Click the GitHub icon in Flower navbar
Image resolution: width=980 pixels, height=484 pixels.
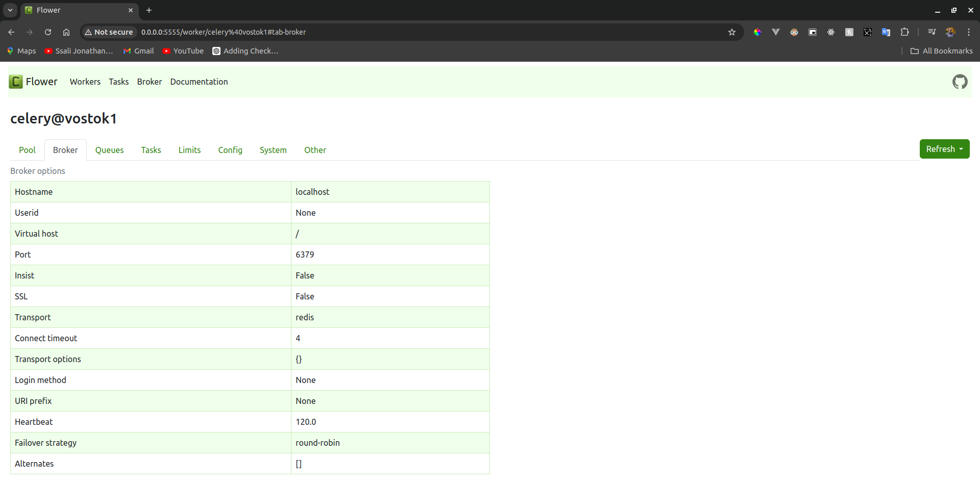[x=960, y=82]
